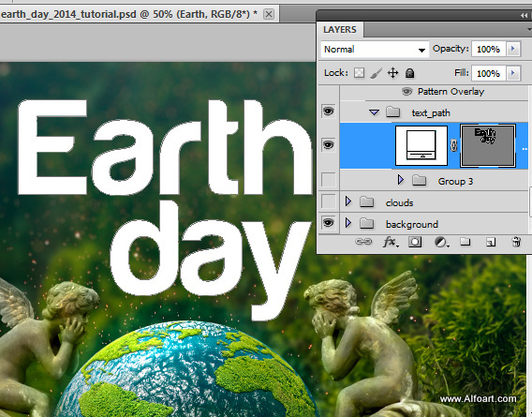Open the Add layer style fx menu
The height and width of the screenshot is (417, 532).
pos(391,242)
